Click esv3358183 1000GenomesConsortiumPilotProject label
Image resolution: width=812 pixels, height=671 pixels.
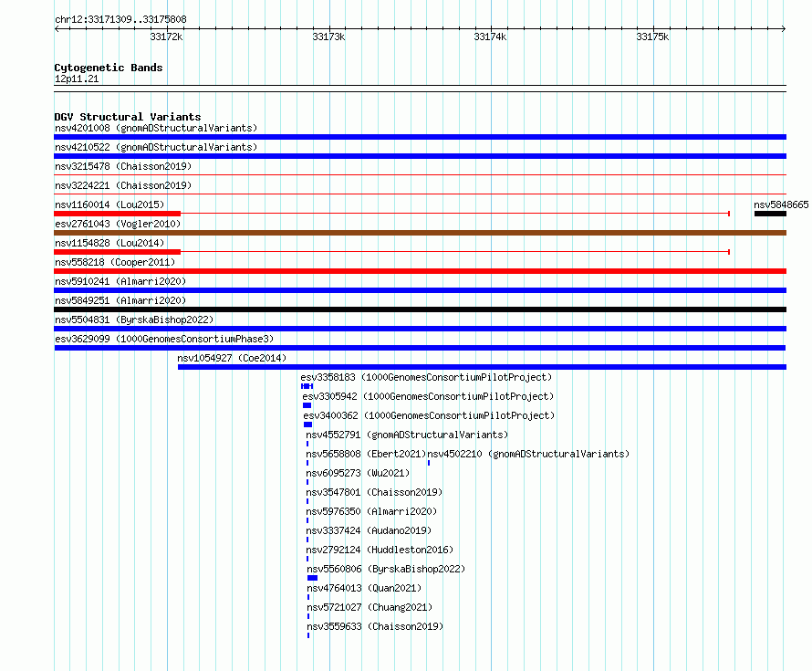pyautogui.click(x=426, y=377)
